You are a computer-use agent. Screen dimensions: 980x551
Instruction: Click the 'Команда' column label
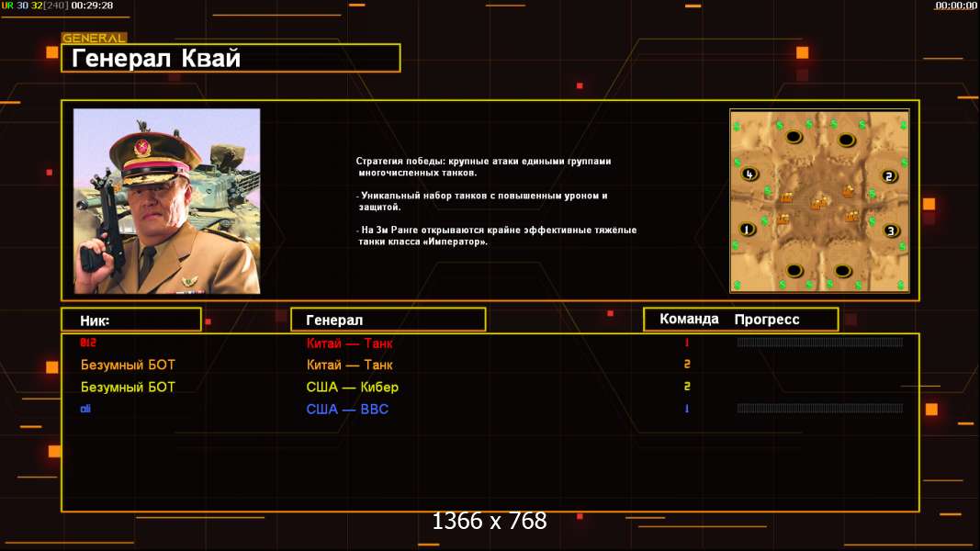[x=689, y=320]
